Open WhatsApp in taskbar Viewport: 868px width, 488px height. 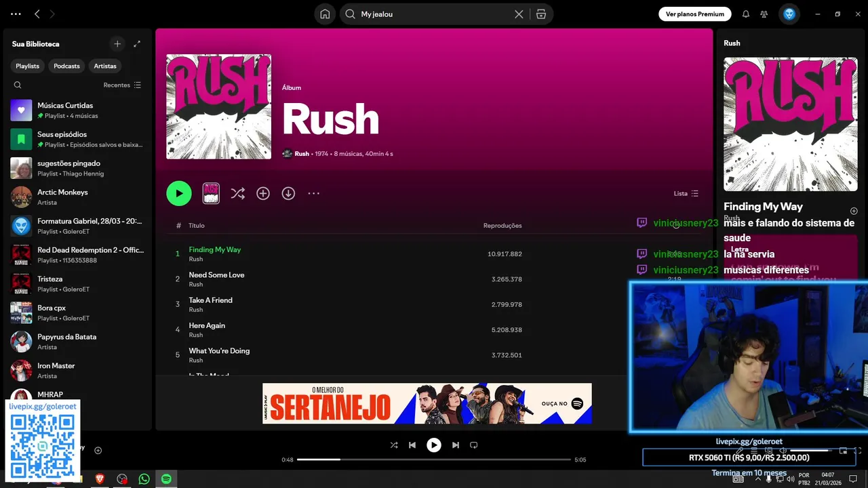point(144,479)
